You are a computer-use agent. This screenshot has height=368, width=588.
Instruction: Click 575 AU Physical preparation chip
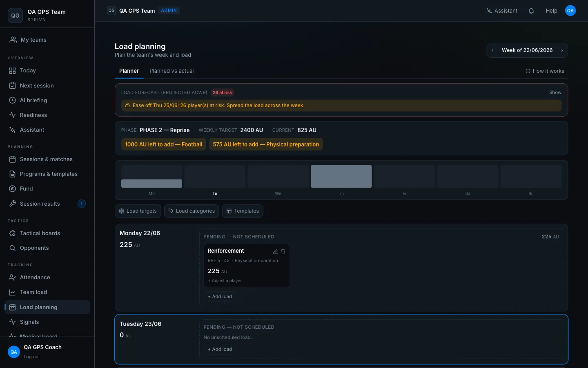point(266,144)
